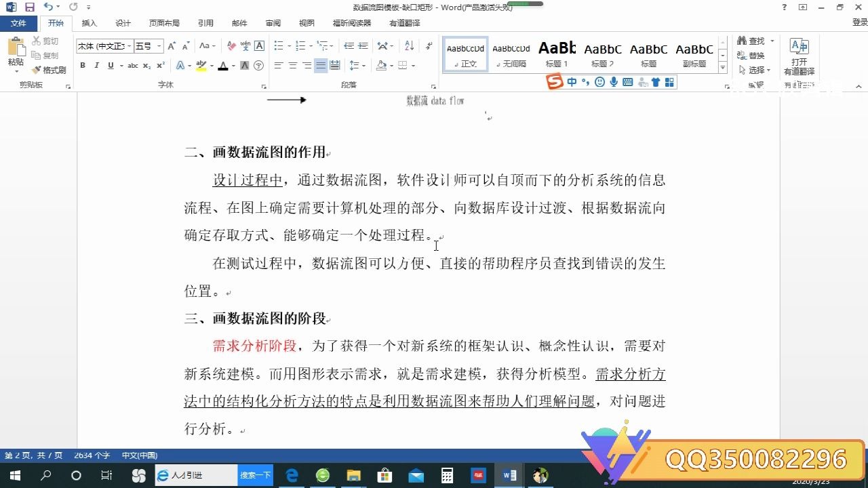Viewport: 868px width, 488px height.
Task: Toggle center alignment for paragraph
Action: tap(292, 65)
